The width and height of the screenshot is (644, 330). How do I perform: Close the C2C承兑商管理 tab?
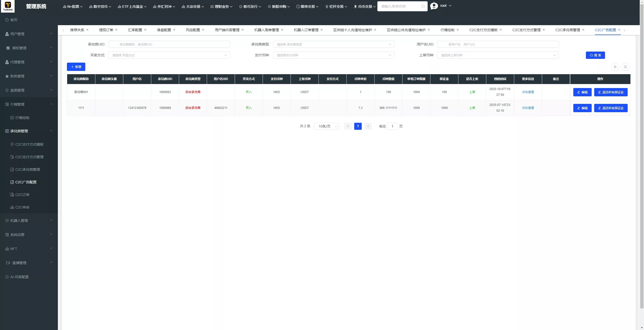(x=583, y=30)
